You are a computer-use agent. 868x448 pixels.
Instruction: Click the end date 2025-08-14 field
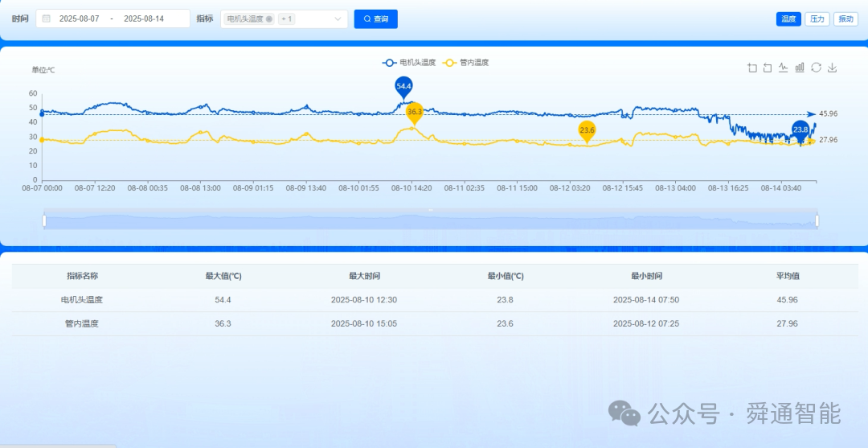tap(144, 18)
